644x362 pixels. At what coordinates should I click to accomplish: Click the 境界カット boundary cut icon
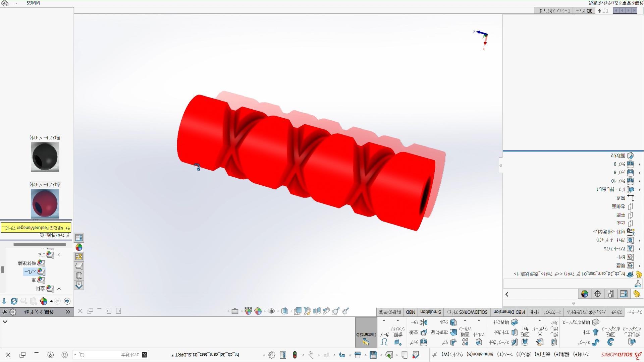pos(515,322)
